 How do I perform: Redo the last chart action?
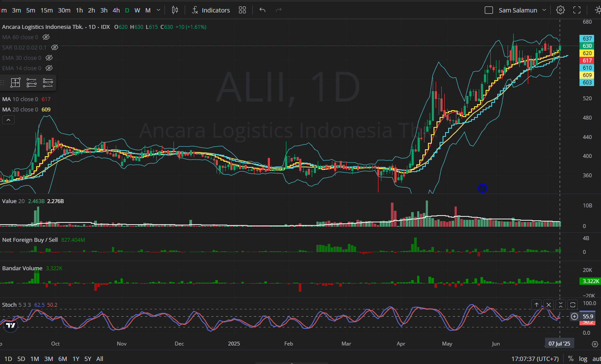(279, 10)
